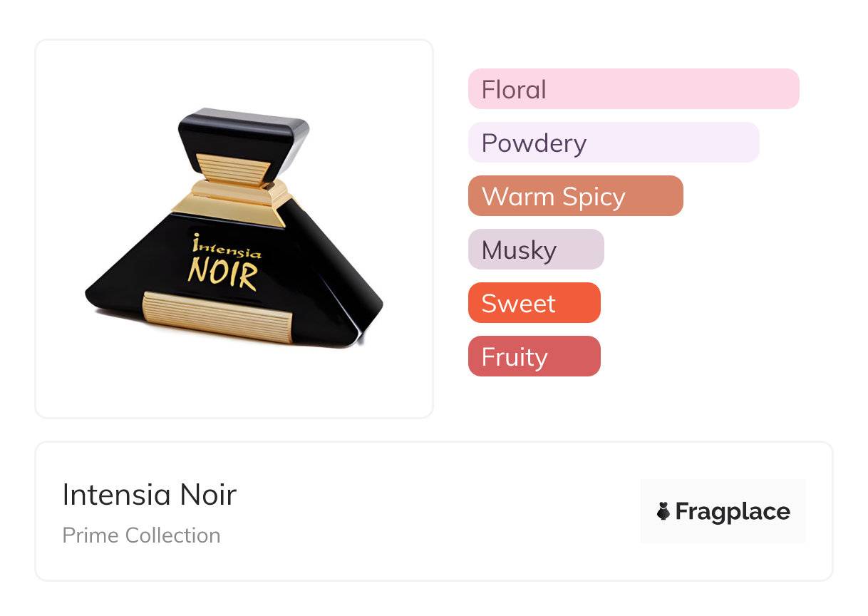Click the Fragplace bottle logo icon
The height and width of the screenshot is (616, 868).
[x=663, y=511]
